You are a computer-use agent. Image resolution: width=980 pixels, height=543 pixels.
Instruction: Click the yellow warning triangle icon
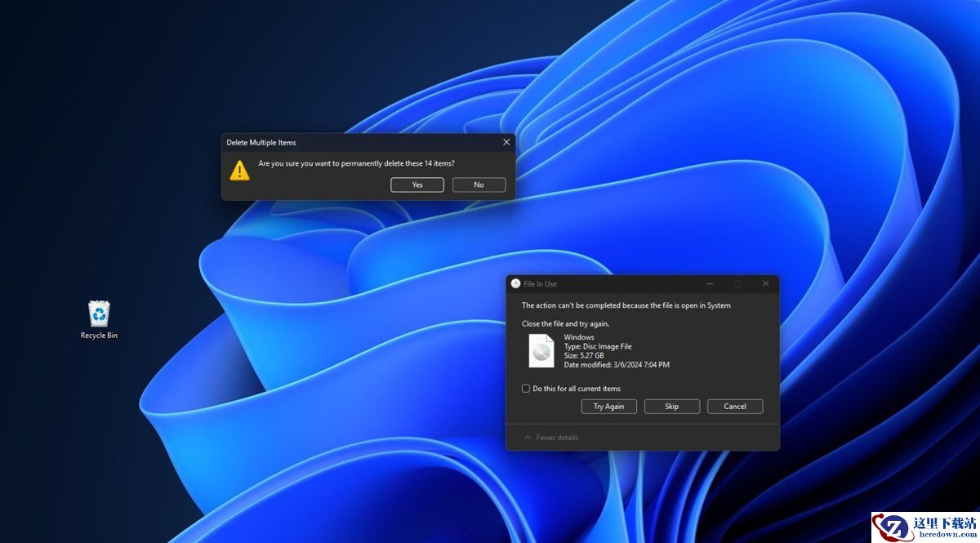click(x=239, y=170)
